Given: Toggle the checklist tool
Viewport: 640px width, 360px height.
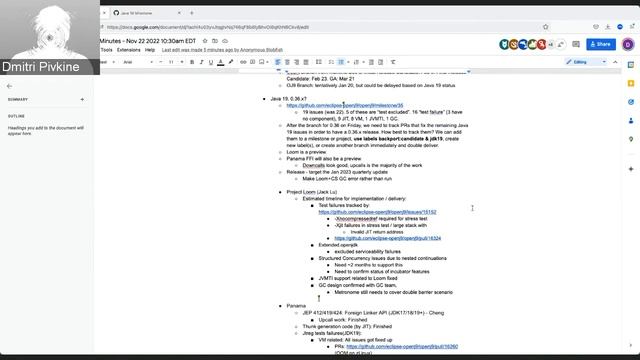Looking at the screenshot, I should pos(331,62).
